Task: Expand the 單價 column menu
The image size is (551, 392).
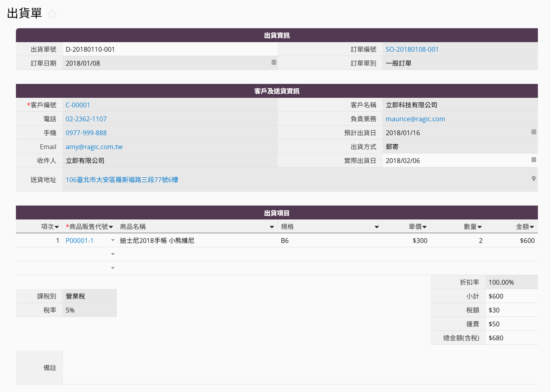Action: (425, 227)
